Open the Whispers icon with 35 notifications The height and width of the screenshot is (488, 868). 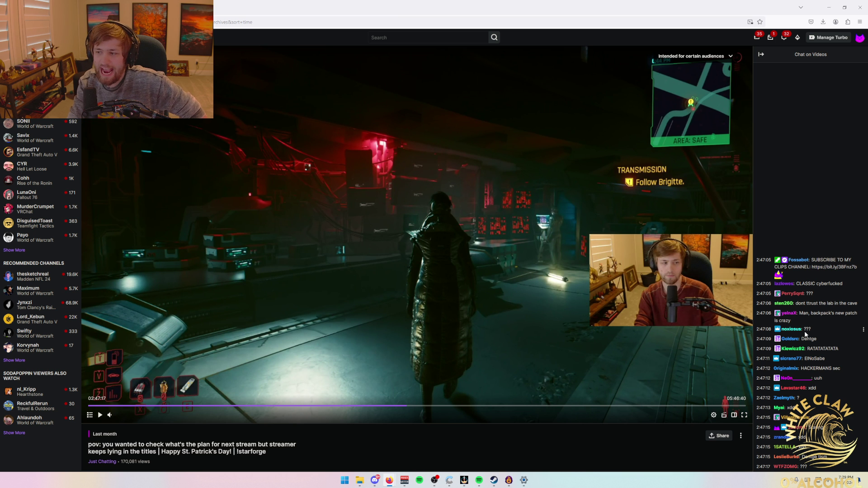click(x=757, y=37)
